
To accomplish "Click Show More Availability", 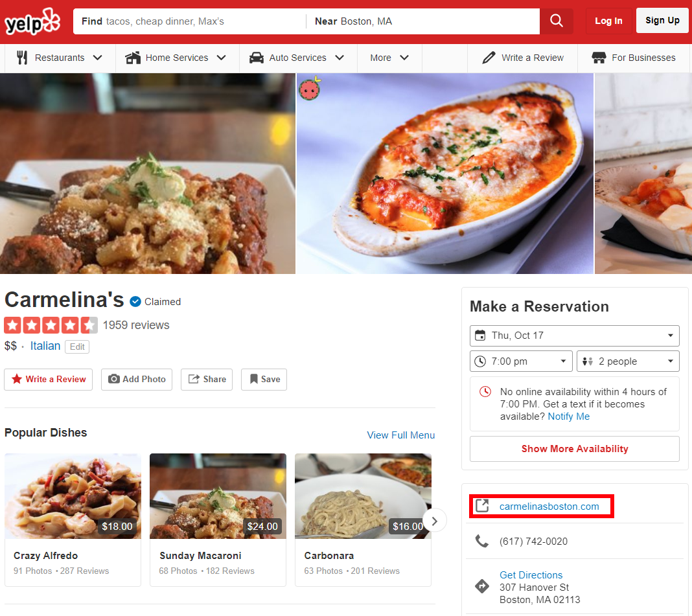I will (574, 449).
